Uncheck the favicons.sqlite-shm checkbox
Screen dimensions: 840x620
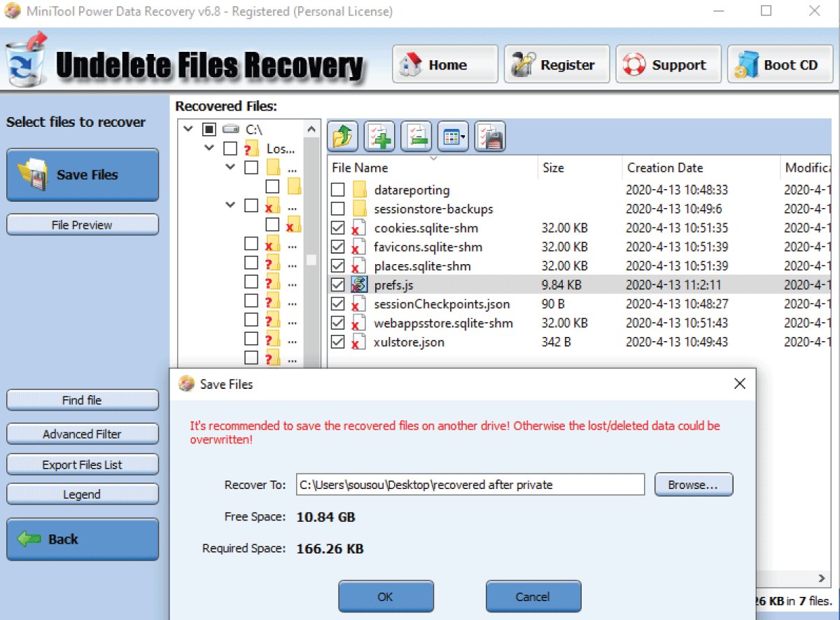[x=338, y=247]
